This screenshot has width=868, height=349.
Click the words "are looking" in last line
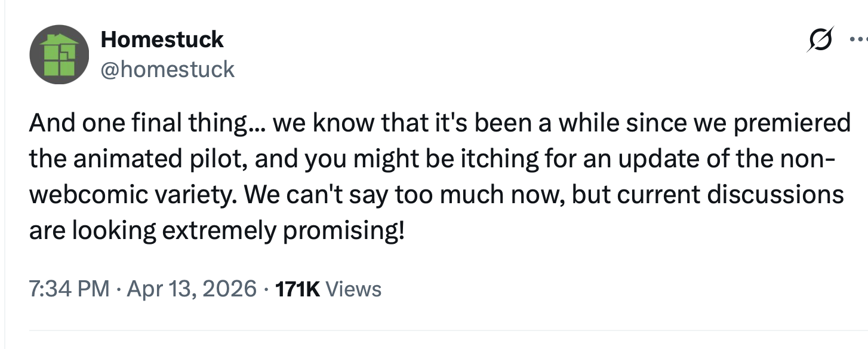[x=93, y=231]
